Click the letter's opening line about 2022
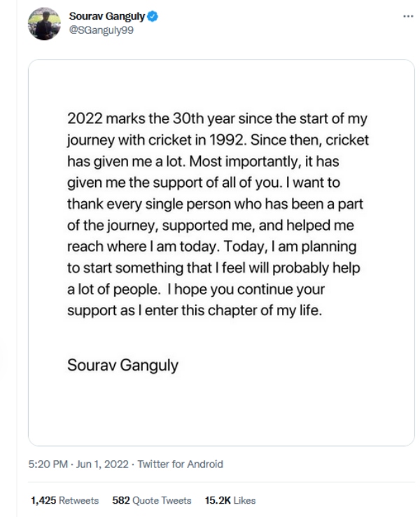 (216, 117)
